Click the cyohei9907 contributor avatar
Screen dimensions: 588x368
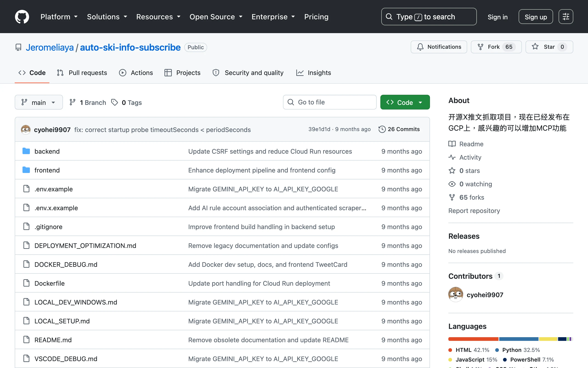pyautogui.click(x=455, y=294)
